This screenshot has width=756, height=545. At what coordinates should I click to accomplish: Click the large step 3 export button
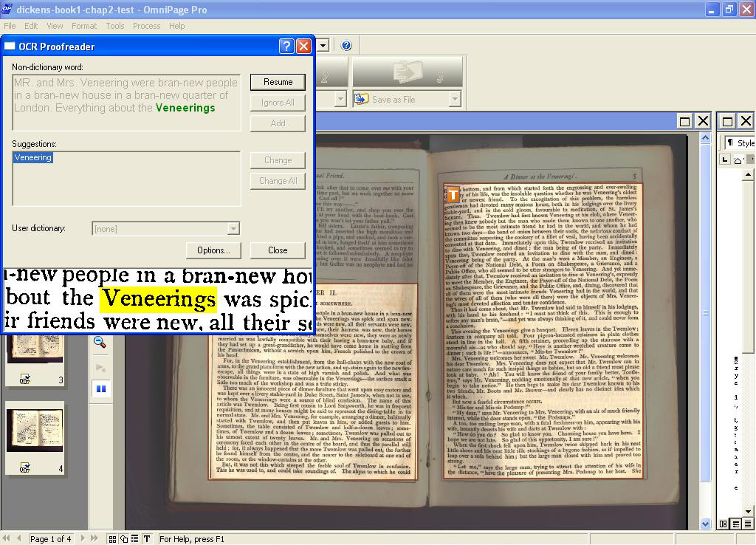(x=408, y=72)
